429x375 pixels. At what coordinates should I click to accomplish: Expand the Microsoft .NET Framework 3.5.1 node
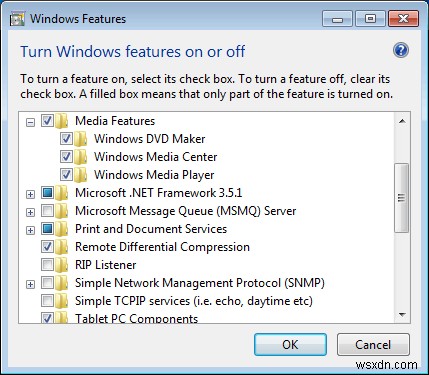[x=30, y=194]
